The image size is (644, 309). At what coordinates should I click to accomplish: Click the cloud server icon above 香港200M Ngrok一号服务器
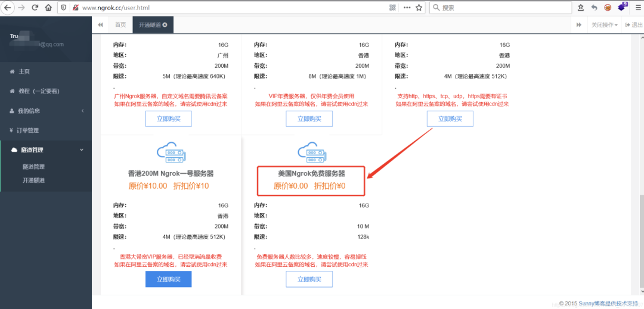click(171, 152)
